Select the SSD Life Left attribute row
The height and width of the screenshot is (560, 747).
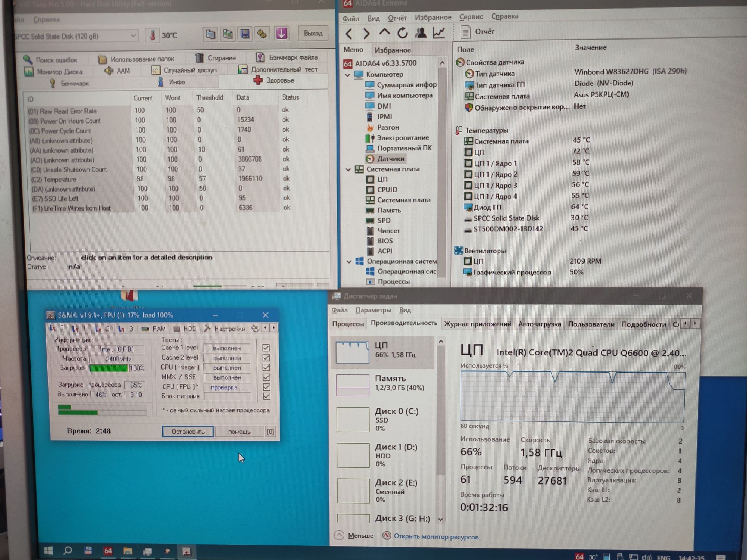click(161, 198)
